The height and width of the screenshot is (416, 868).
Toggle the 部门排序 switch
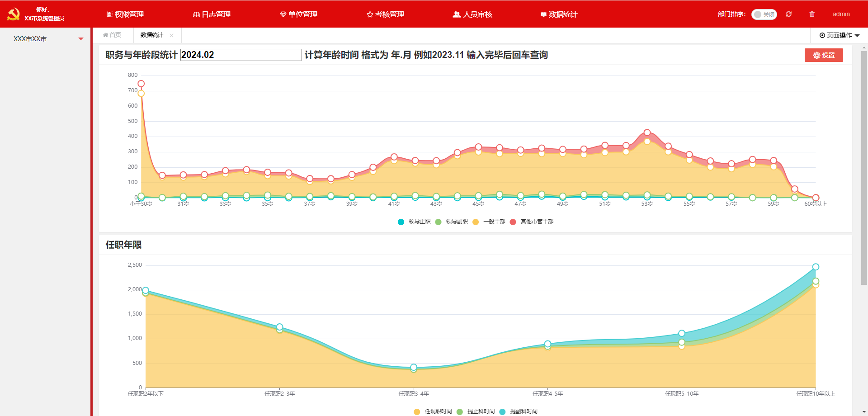click(764, 14)
